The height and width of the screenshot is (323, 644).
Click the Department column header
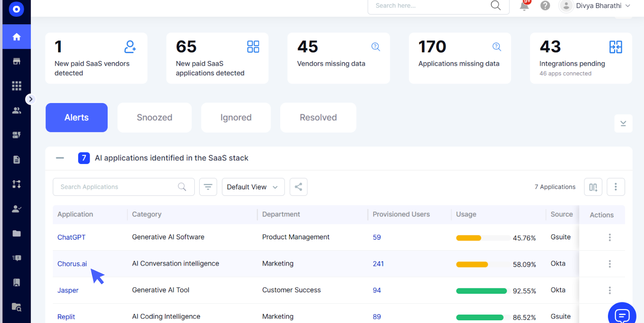pyautogui.click(x=281, y=214)
